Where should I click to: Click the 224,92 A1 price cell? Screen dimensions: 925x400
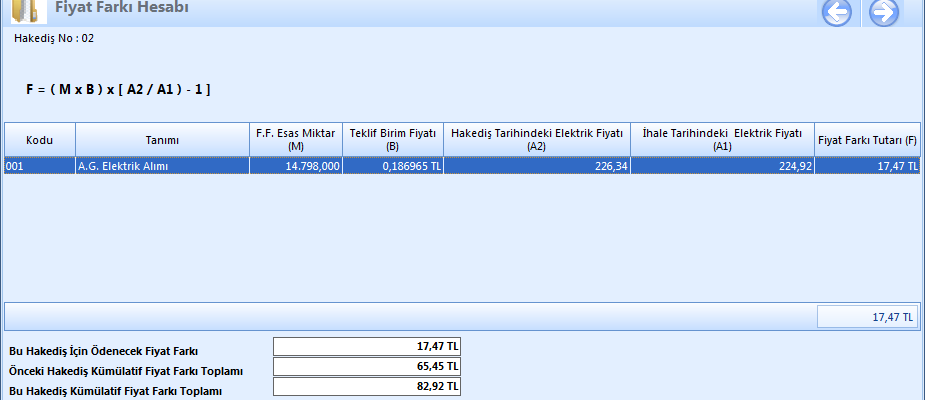coord(722,166)
